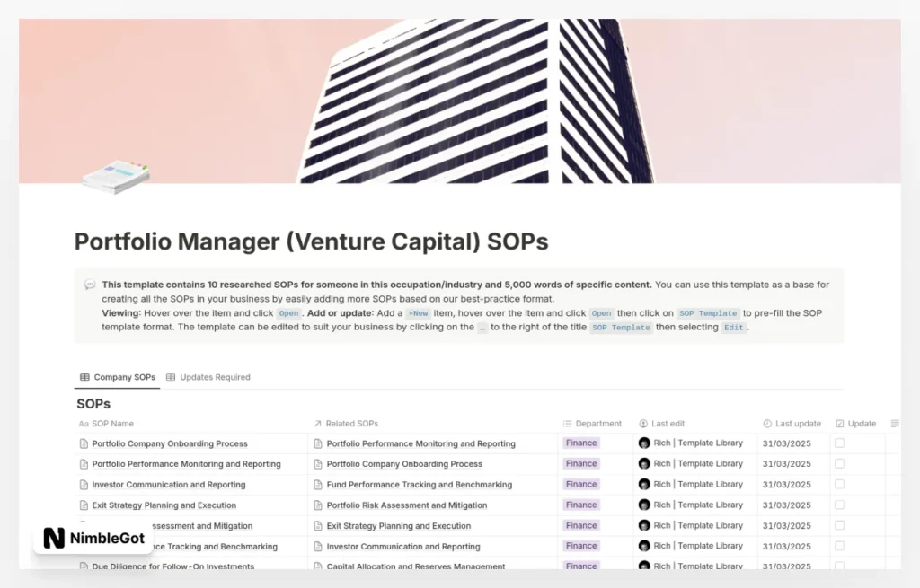Click the Finance tag on the first row
This screenshot has width=920, height=588.
click(580, 443)
